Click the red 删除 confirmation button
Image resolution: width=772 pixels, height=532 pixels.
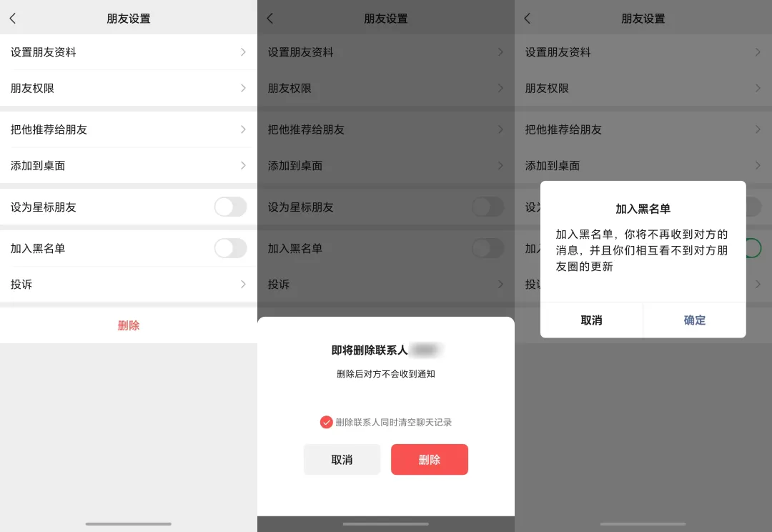pos(429,459)
